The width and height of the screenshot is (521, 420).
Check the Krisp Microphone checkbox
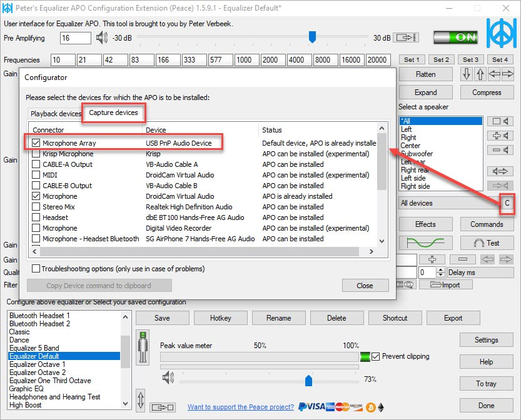pyautogui.click(x=36, y=153)
